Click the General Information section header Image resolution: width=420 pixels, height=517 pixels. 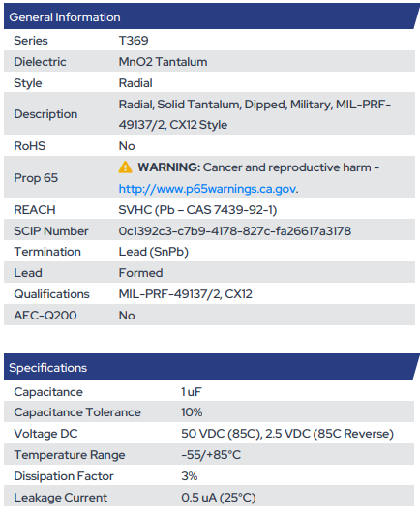click(x=65, y=17)
